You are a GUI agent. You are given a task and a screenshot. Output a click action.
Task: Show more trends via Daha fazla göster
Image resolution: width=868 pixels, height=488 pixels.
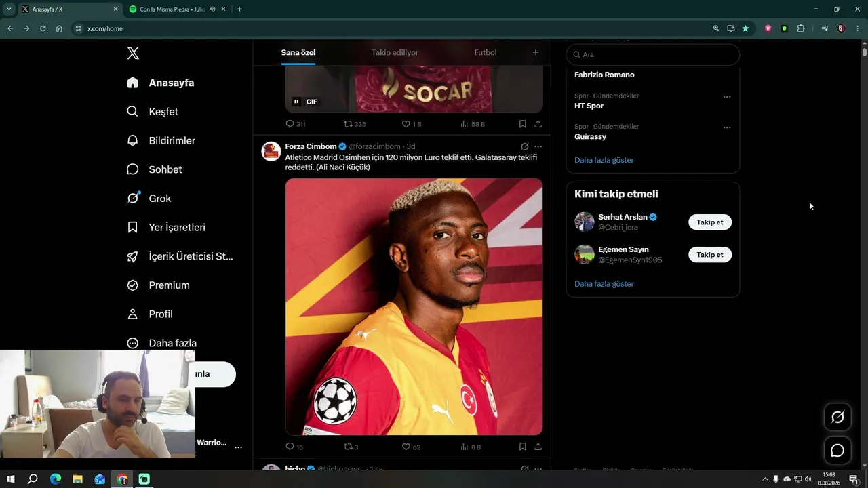click(x=604, y=160)
